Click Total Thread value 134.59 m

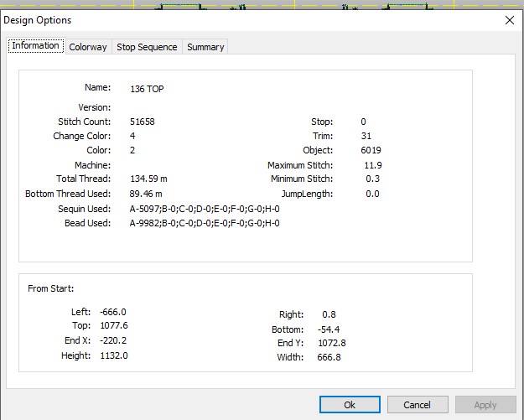(x=148, y=179)
